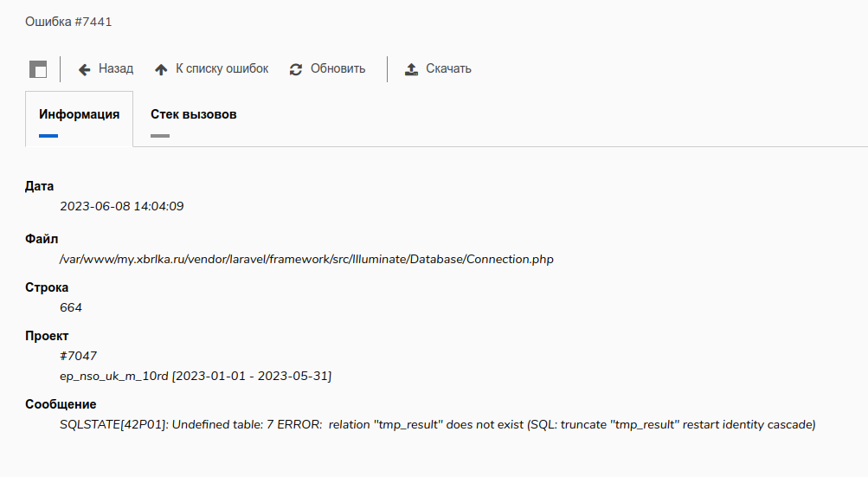This screenshot has width=868, height=477.
Task: Click the SQLSTATE error message text
Action: coord(437,425)
